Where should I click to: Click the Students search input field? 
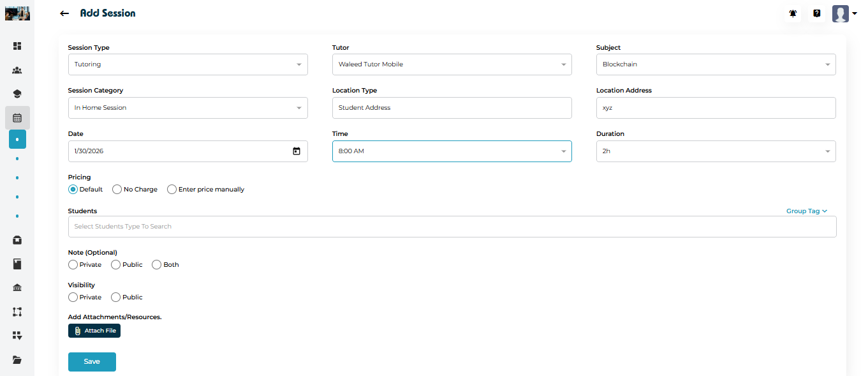(452, 227)
